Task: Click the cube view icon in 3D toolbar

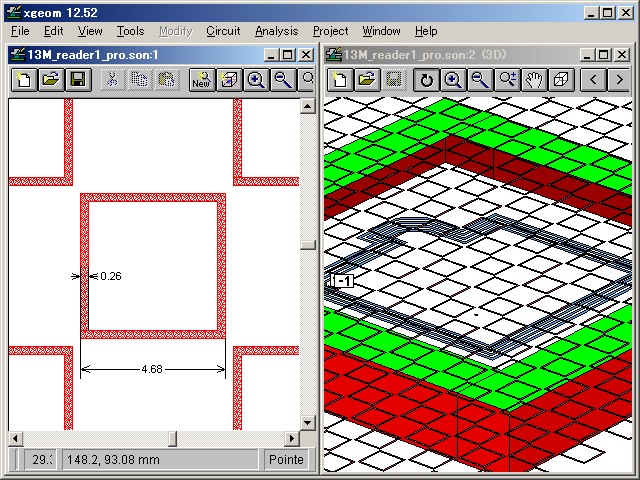Action: 561,79
